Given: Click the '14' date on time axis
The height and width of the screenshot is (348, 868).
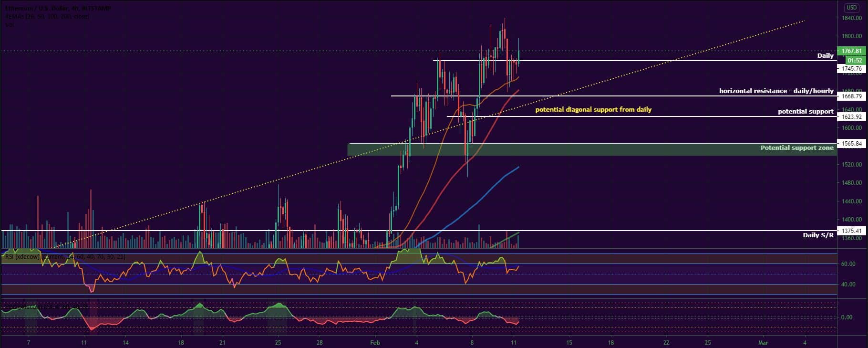Looking at the screenshot, I should pyautogui.click(x=125, y=343).
